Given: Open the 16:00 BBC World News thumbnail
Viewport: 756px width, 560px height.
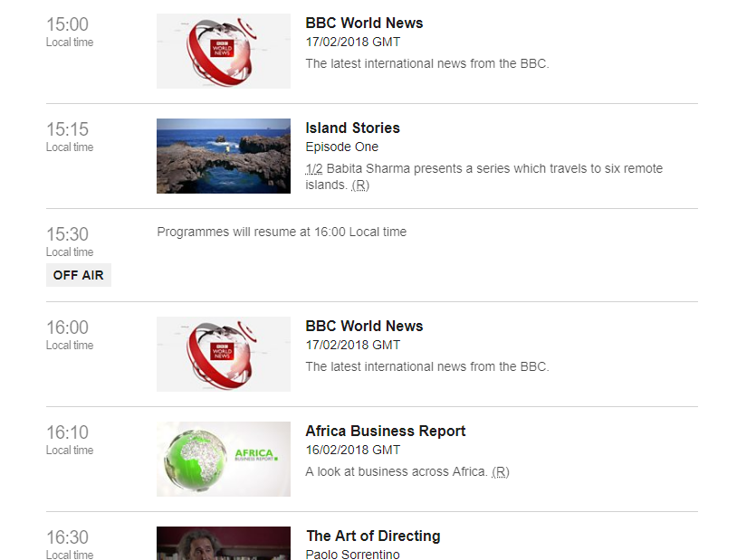Looking at the screenshot, I should coord(224,355).
